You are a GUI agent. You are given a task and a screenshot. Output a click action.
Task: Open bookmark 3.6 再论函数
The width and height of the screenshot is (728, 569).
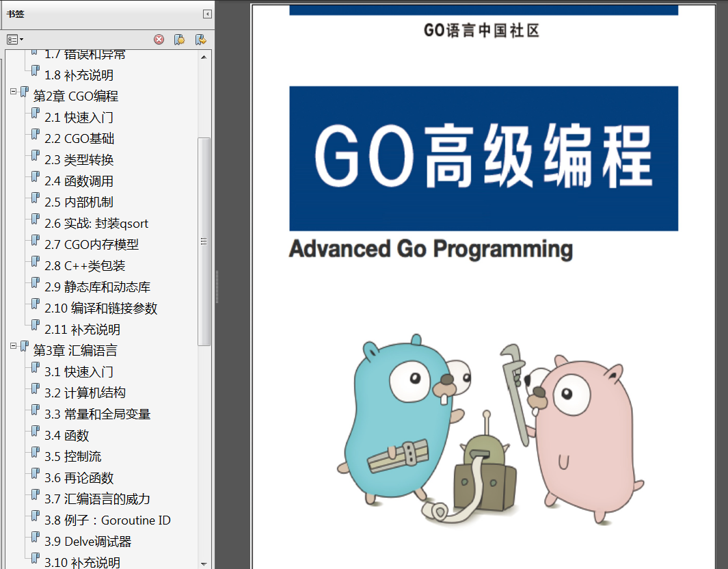pyautogui.click(x=79, y=478)
